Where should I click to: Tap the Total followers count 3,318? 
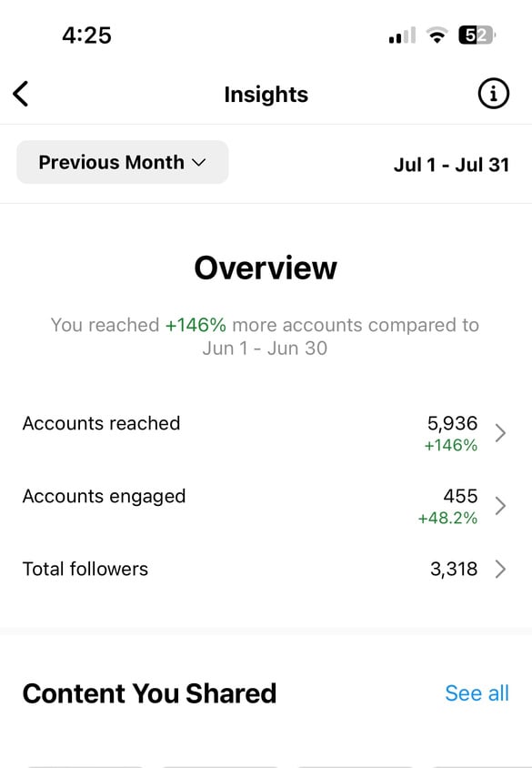[x=456, y=569]
